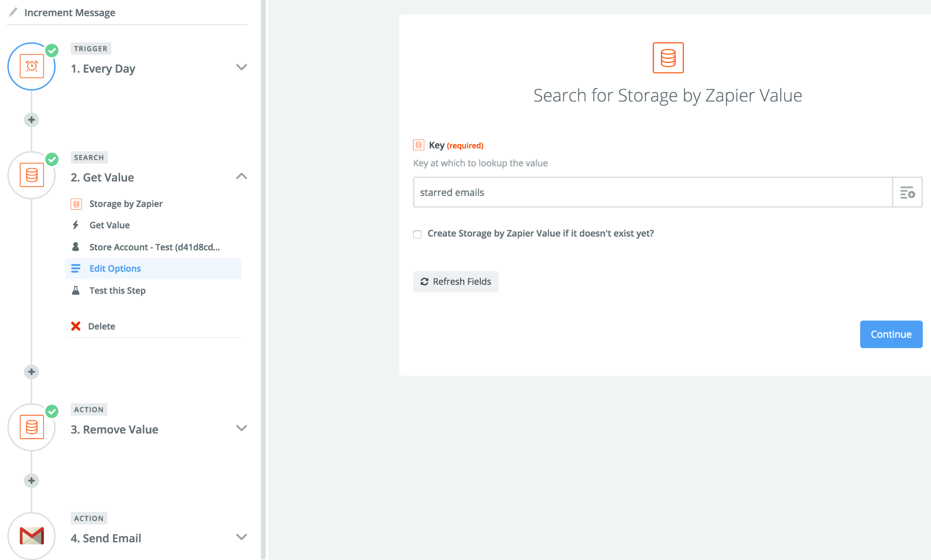Go to Test this Step
The image size is (931, 560).
tap(153, 290)
